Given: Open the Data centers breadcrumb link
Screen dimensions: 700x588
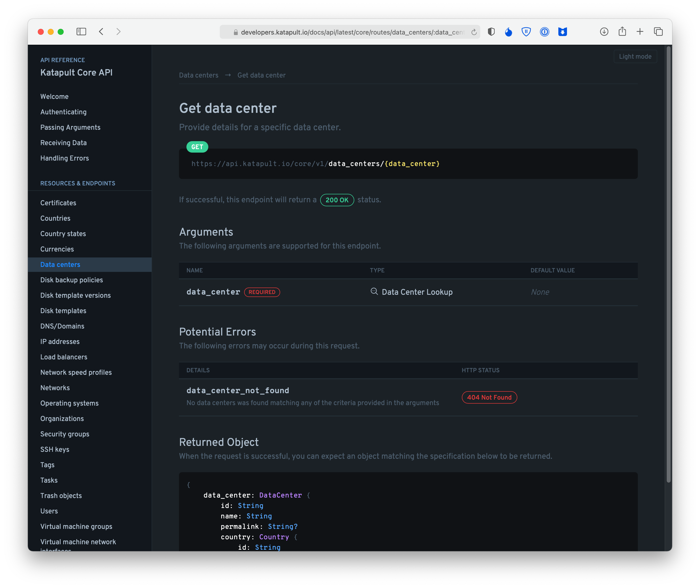Looking at the screenshot, I should tap(199, 75).
